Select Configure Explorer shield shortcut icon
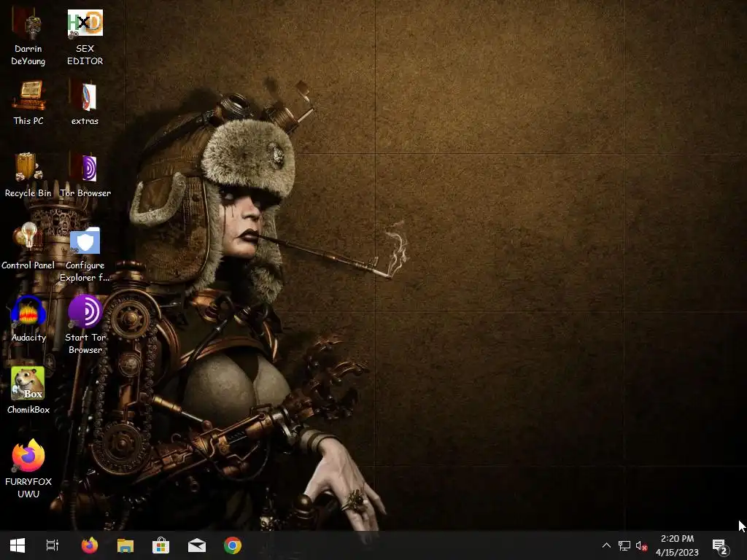The image size is (747, 560). (85, 241)
